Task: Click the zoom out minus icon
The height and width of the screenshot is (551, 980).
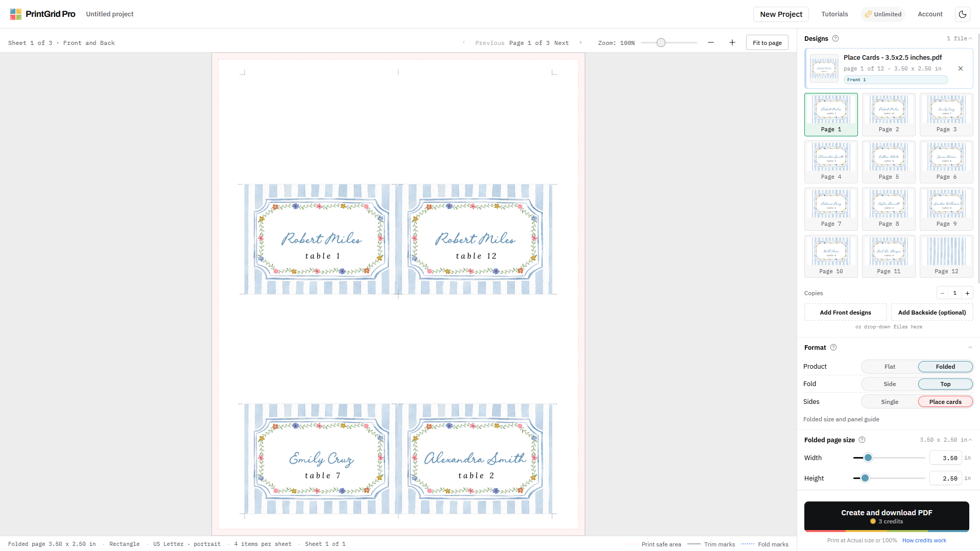Action: pos(711,43)
